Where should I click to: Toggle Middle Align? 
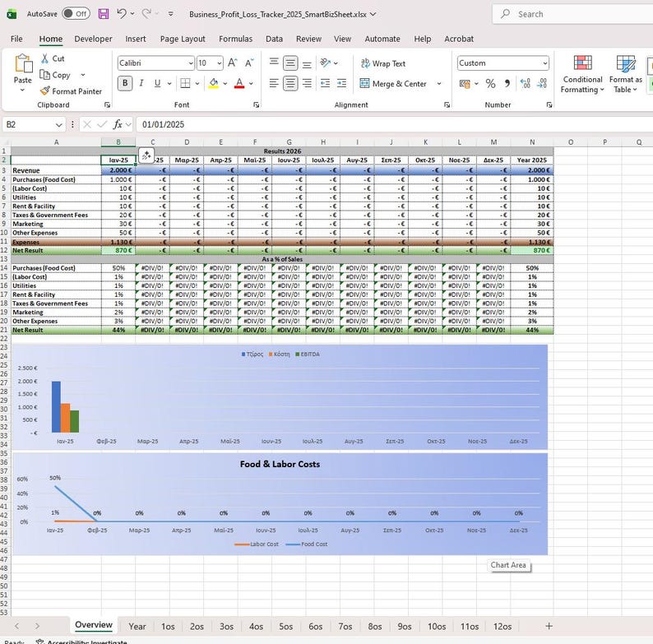(x=290, y=63)
